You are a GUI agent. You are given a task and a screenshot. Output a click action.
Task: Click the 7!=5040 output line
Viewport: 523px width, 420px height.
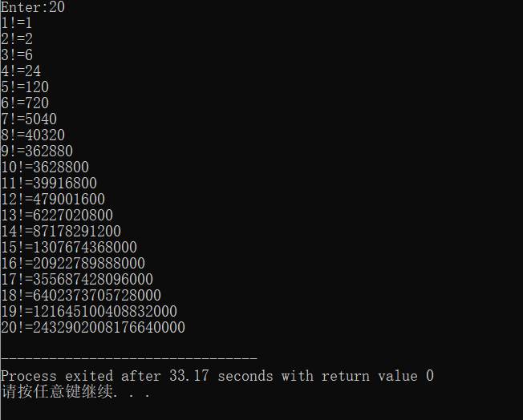29,119
